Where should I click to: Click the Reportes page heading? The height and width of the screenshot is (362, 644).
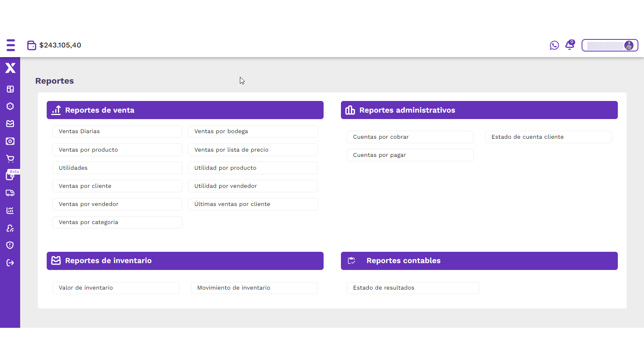click(54, 81)
